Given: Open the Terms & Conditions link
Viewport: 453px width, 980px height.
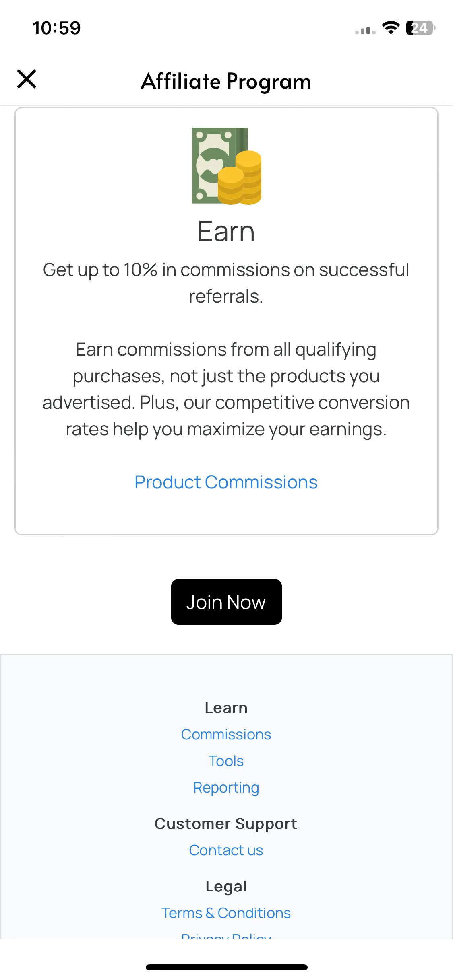Looking at the screenshot, I should (226, 913).
